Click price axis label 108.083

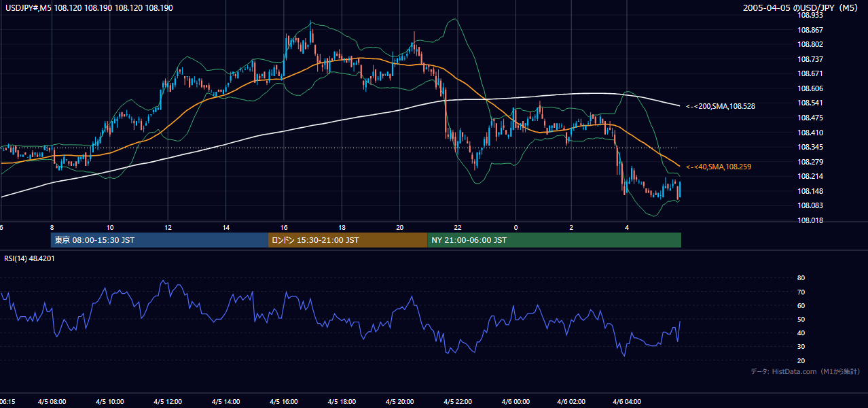pos(812,206)
